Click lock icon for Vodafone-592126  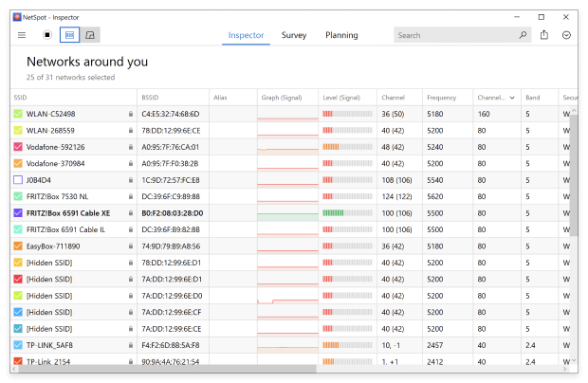pyautogui.click(x=131, y=147)
